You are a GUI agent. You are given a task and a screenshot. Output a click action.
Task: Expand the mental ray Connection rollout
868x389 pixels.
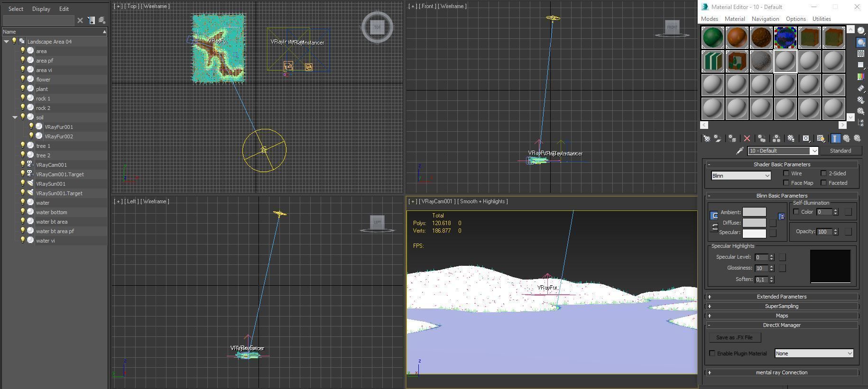click(x=782, y=372)
